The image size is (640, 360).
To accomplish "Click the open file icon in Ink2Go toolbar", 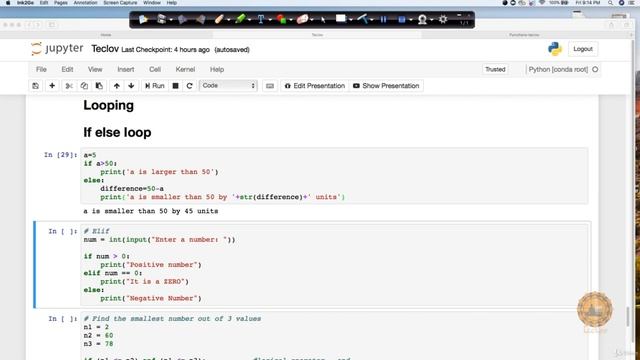I will [x=143, y=19].
